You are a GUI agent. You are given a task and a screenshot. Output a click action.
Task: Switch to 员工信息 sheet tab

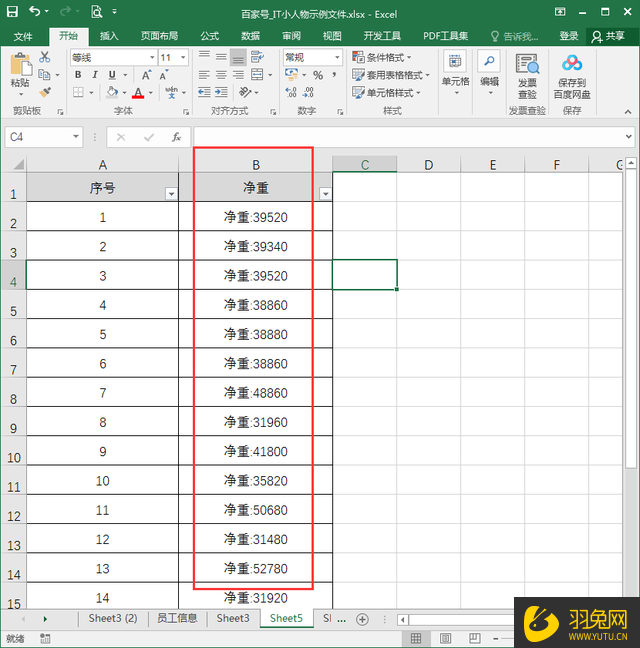(177, 618)
